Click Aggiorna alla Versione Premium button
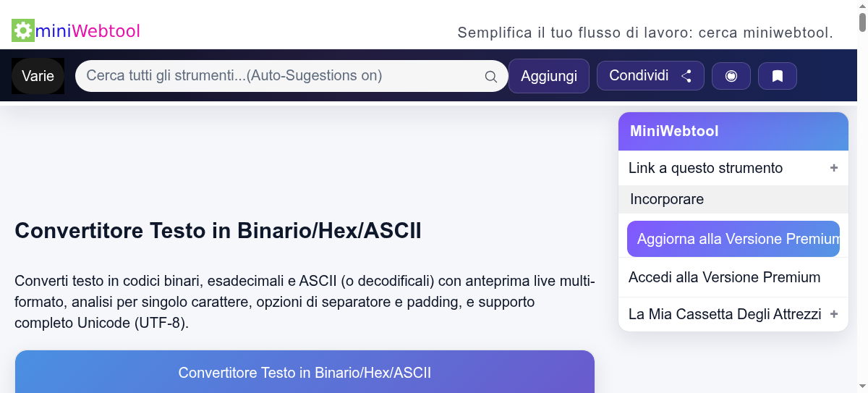Screen dimensions: 868x393 733,239
